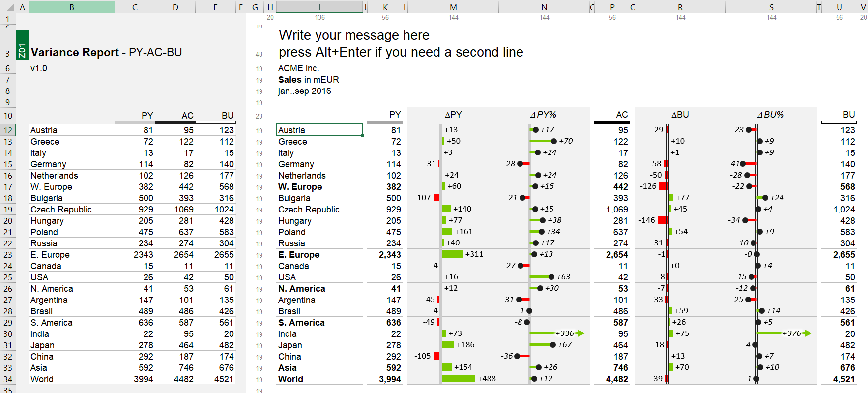Click the ΔBU column heading
Screen dimensions: 868x393
click(680, 115)
